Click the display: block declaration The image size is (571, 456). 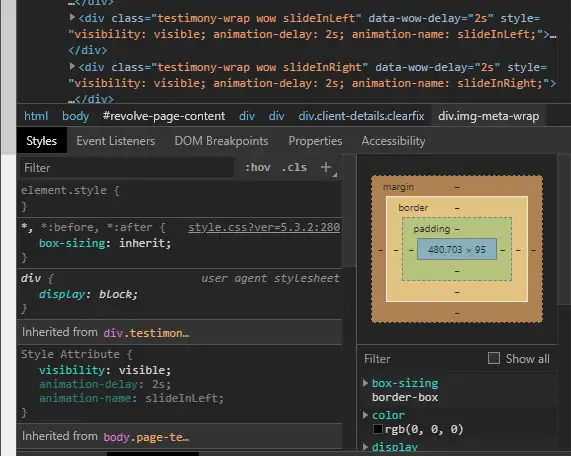(88, 294)
